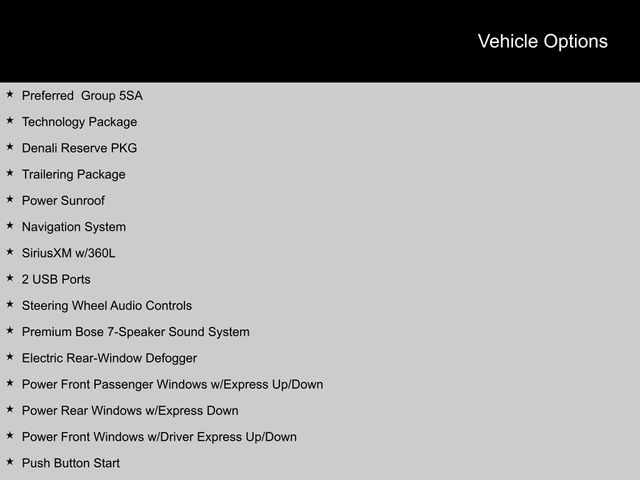Click the star bullet next to SiriusXM w/360L
Viewport: 640px width, 480px height.
click(10, 252)
